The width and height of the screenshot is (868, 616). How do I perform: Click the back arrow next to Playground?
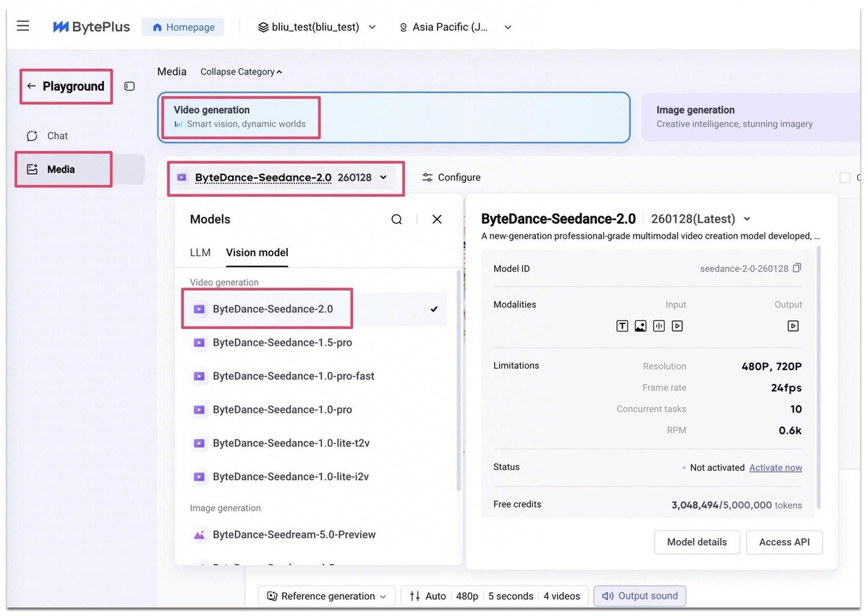click(x=31, y=86)
